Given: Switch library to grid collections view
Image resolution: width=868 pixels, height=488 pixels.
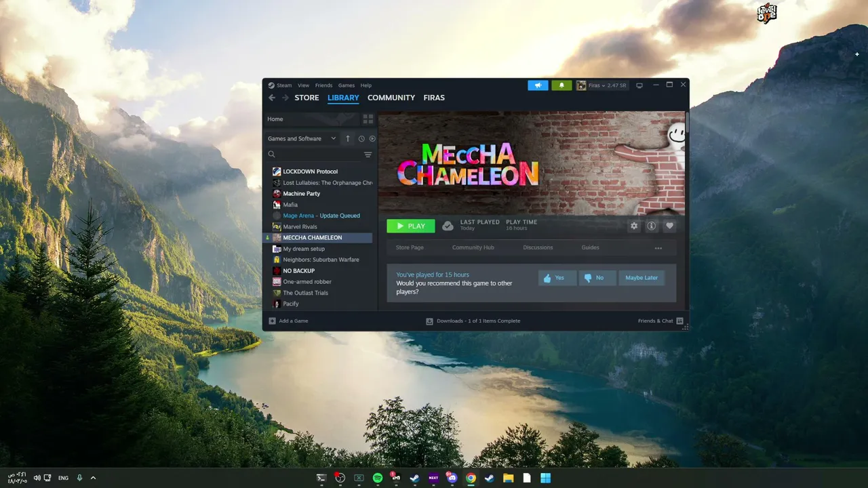Looking at the screenshot, I should (368, 119).
